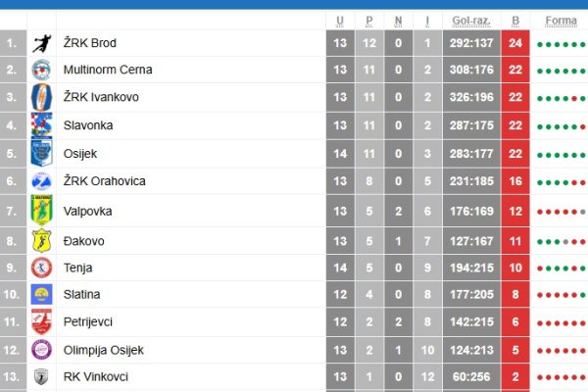Screen dimensions: 588x392
Task: Open RK Vinkovci team name link
Action: tap(96, 376)
